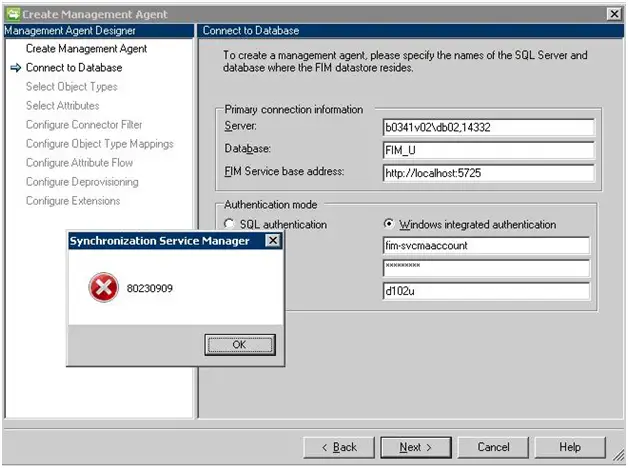This screenshot has height=468, width=628.
Task: Choose SQL authentication radio button
Action: (229, 224)
